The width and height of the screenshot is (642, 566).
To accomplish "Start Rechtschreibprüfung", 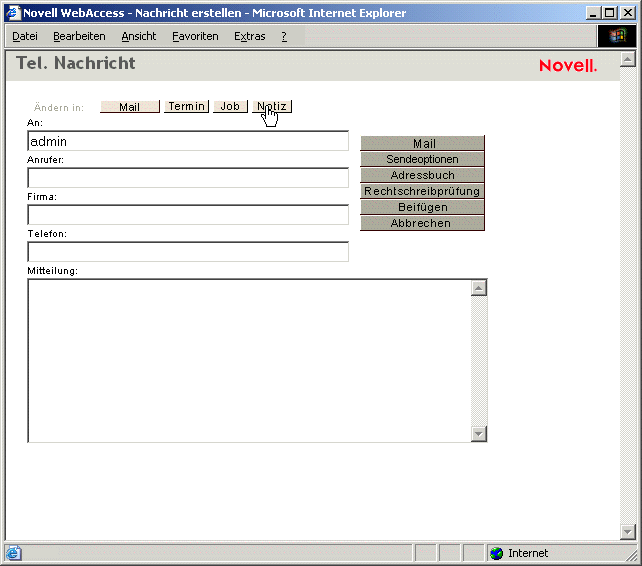I will [x=423, y=191].
